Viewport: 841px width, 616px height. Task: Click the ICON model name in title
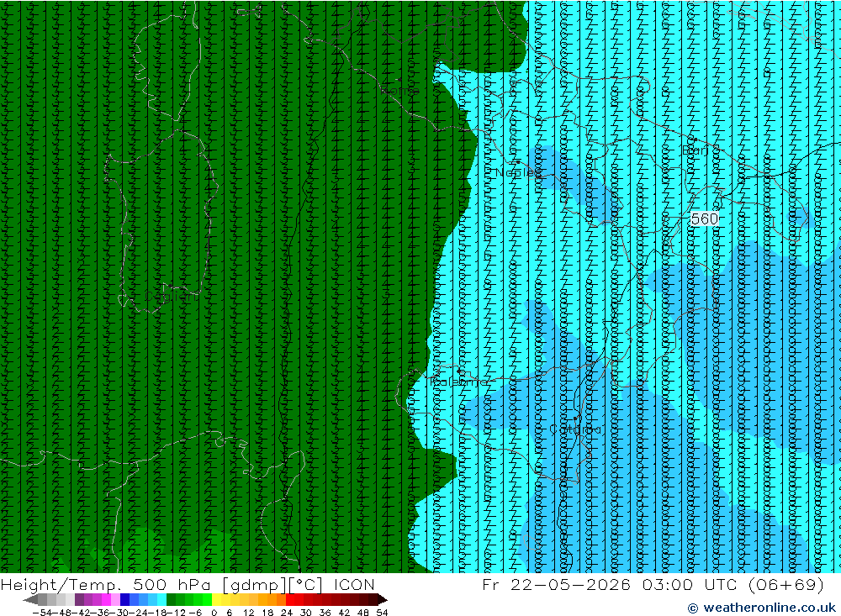coord(354,584)
